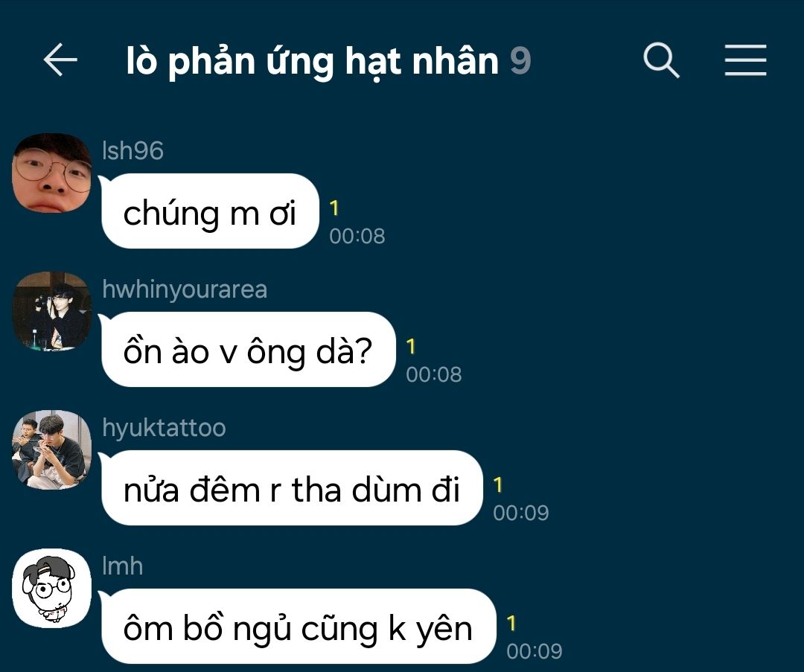The height and width of the screenshot is (672, 804).
Task: Tap the username lmh
Action: pos(123,566)
